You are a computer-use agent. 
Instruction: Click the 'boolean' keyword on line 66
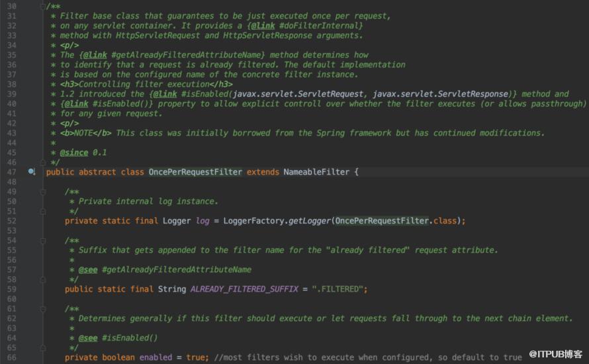pyautogui.click(x=118, y=357)
